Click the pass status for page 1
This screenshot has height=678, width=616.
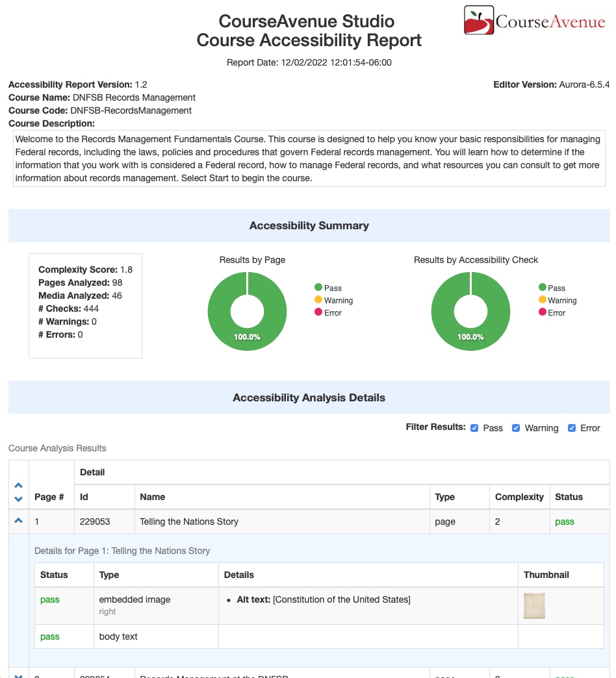565,521
